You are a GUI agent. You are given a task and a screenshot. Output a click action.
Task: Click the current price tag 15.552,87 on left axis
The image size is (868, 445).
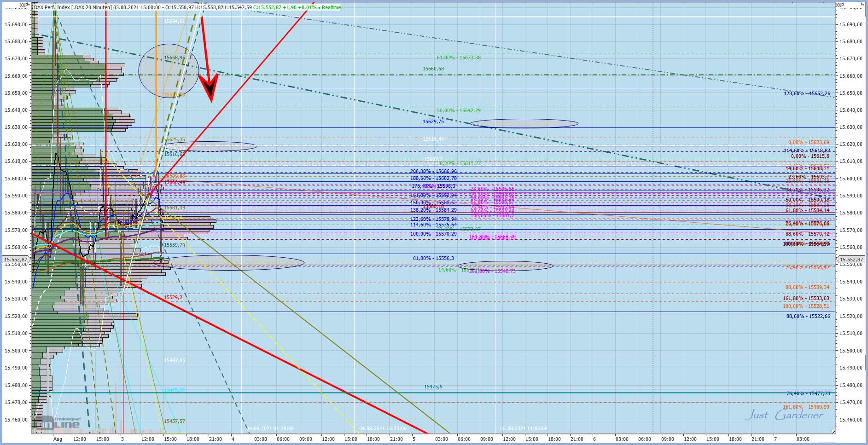tap(15, 260)
